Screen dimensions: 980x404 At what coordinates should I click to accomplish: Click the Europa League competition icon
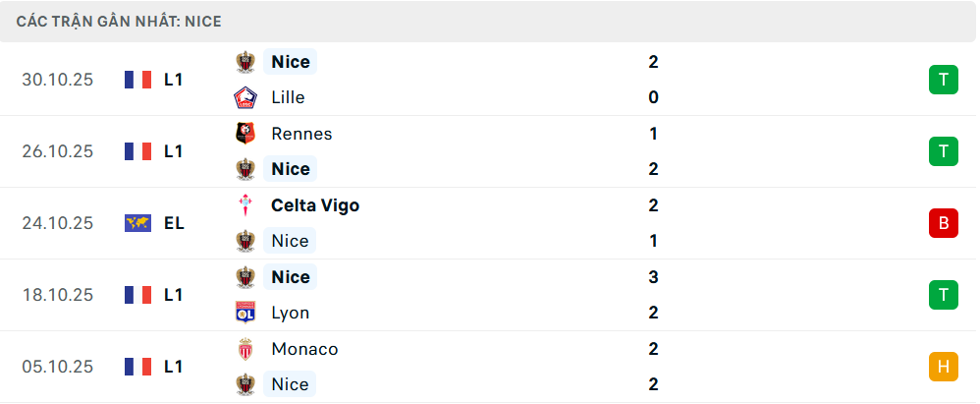pyautogui.click(x=137, y=223)
